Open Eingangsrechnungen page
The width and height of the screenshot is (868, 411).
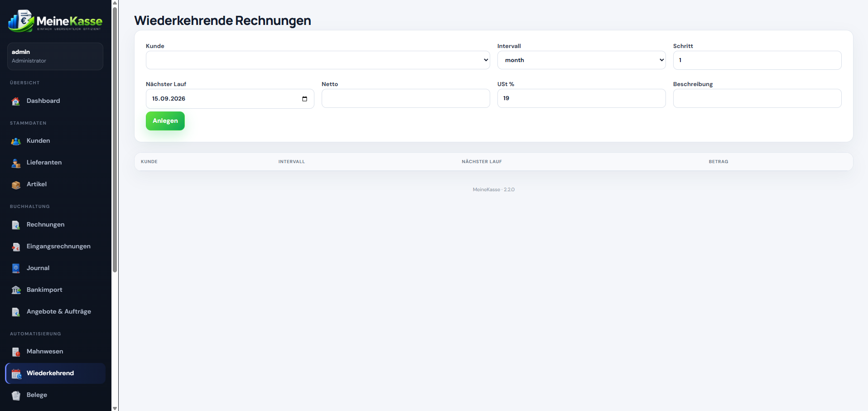55,247
